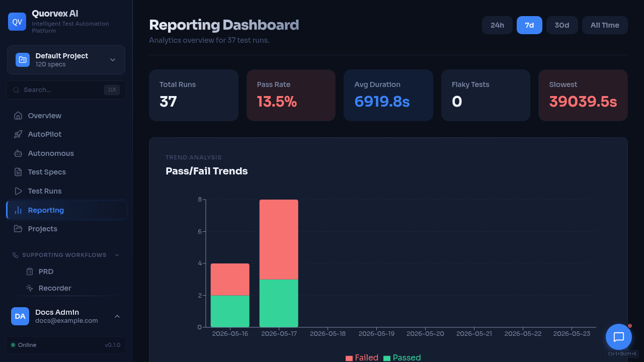644x362 pixels.
Task: Click the Projects folder icon
Action: coord(18,229)
